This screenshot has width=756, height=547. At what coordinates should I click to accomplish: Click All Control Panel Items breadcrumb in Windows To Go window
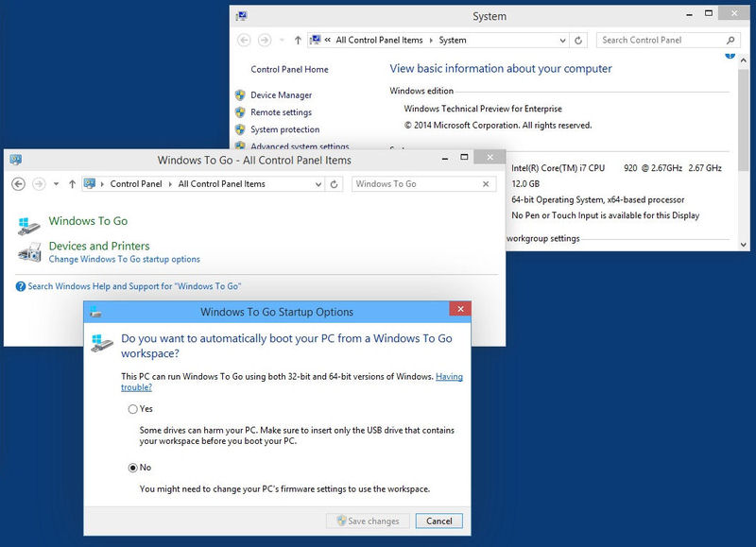click(x=222, y=184)
